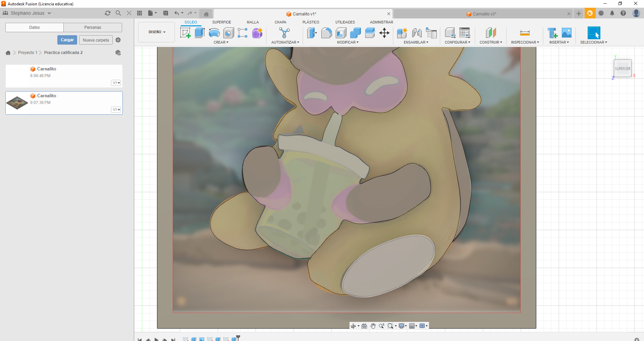
Task: Open the job status clock icon
Action: coord(601,13)
